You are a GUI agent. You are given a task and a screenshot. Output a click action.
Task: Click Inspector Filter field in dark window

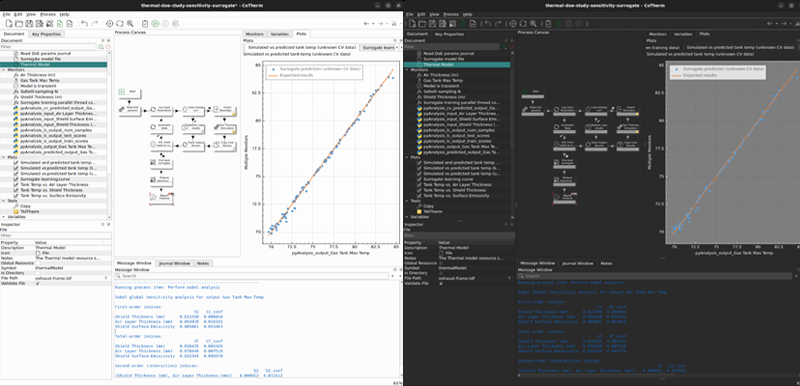point(458,236)
